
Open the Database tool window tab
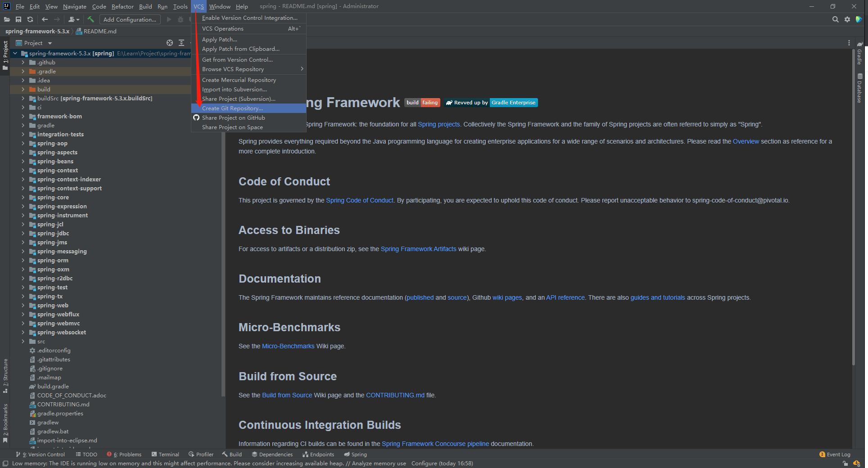point(860,88)
